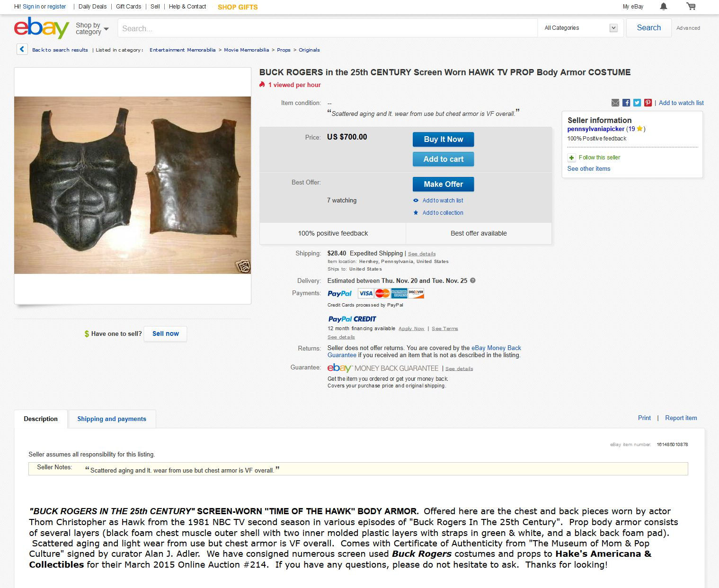The image size is (719, 588).
Task: Click the back arrow to search results
Action: pos(22,49)
